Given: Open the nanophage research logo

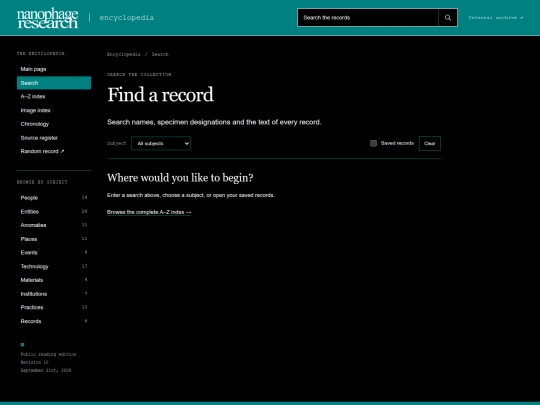Looking at the screenshot, I should (x=48, y=18).
